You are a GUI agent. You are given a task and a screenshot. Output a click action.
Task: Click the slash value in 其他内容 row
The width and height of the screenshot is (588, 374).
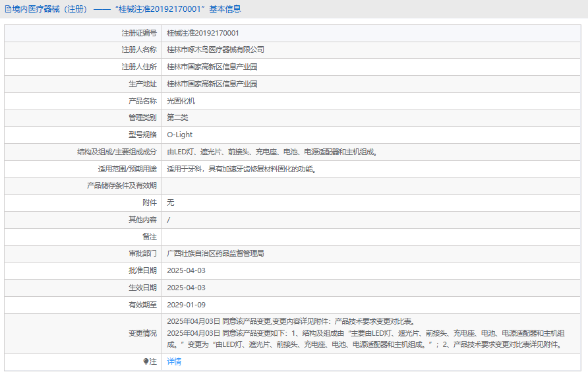pos(168,220)
